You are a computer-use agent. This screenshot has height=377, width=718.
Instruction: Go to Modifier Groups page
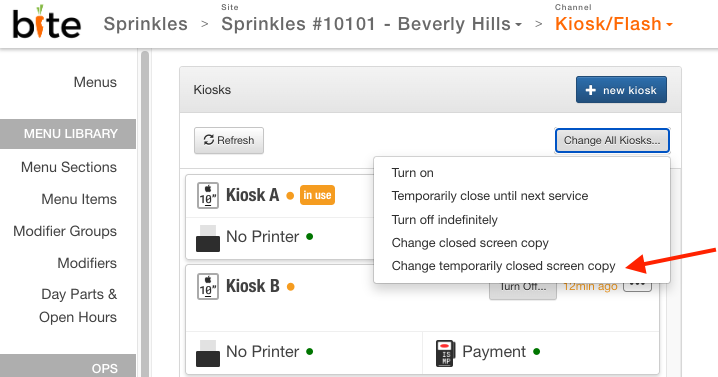tap(65, 231)
